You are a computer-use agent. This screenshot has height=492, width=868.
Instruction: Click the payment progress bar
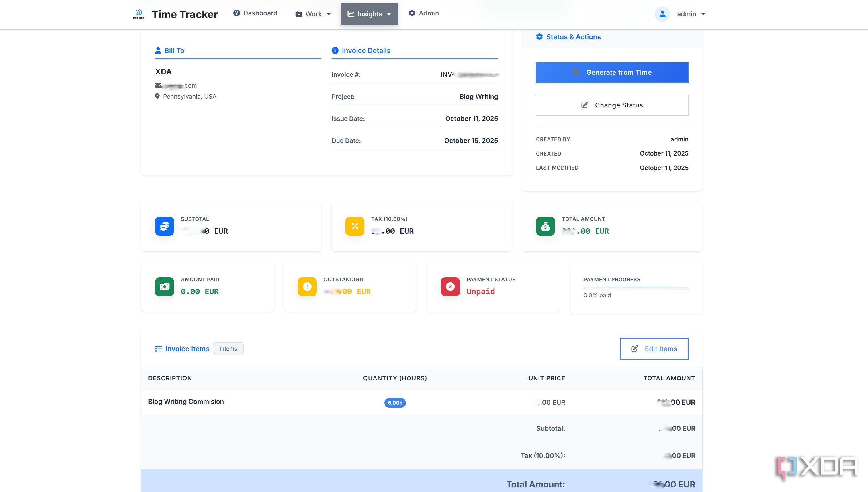(636, 288)
